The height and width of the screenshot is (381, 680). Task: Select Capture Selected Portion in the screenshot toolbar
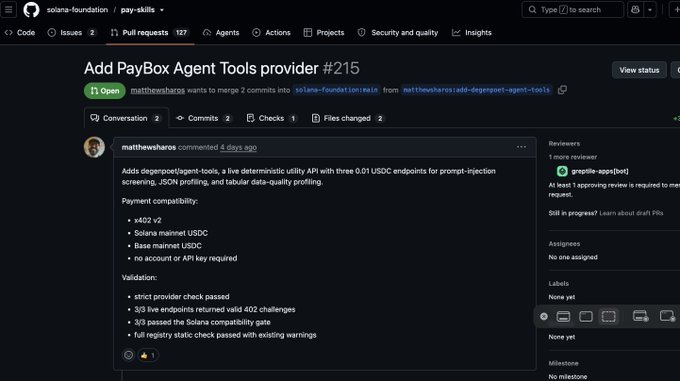[608, 316]
